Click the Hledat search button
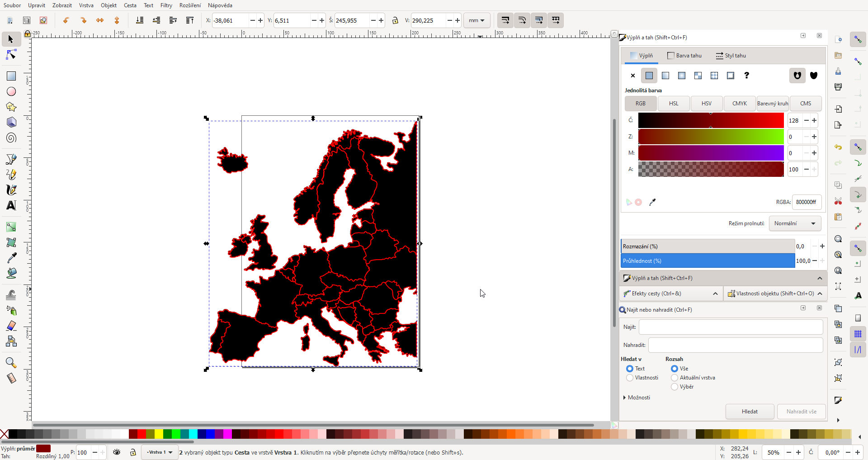868x460 pixels. pyautogui.click(x=750, y=412)
